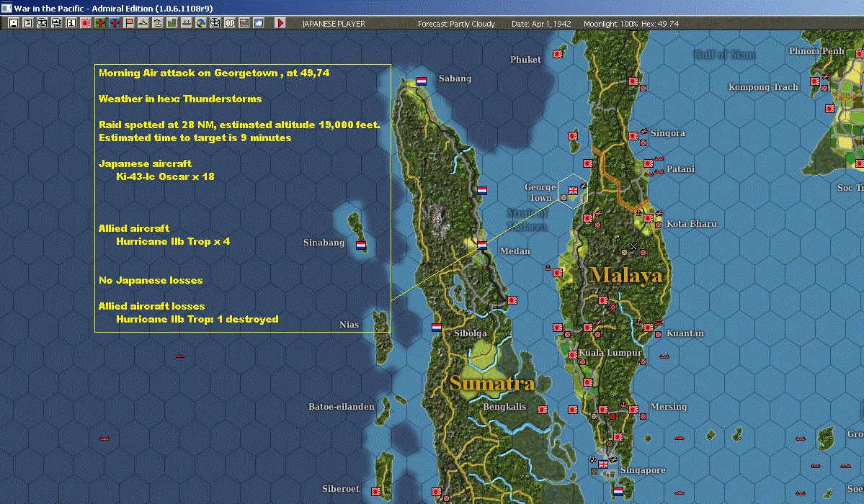Select the Dutch flag base at Sibolga

[x=437, y=327]
